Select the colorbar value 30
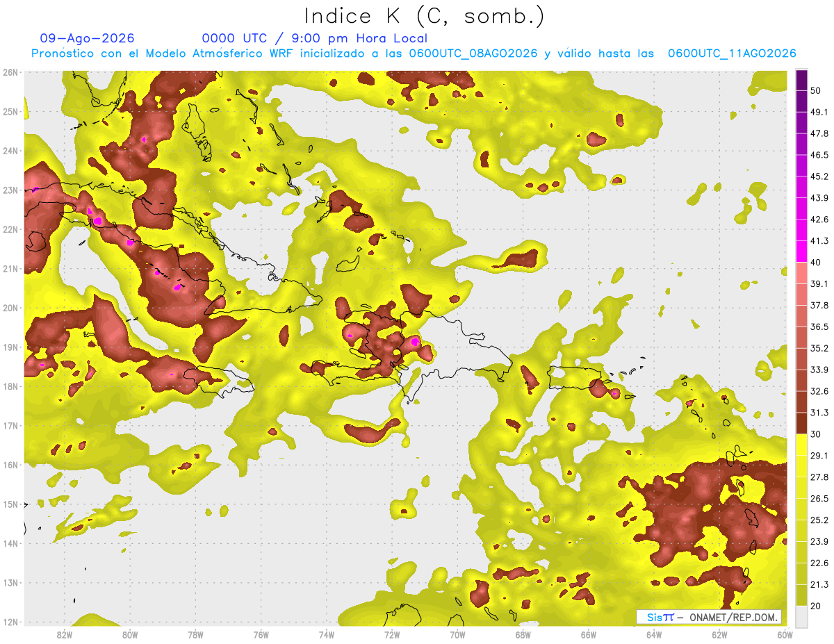Screen dimensions: 834x644 pyautogui.click(x=817, y=434)
